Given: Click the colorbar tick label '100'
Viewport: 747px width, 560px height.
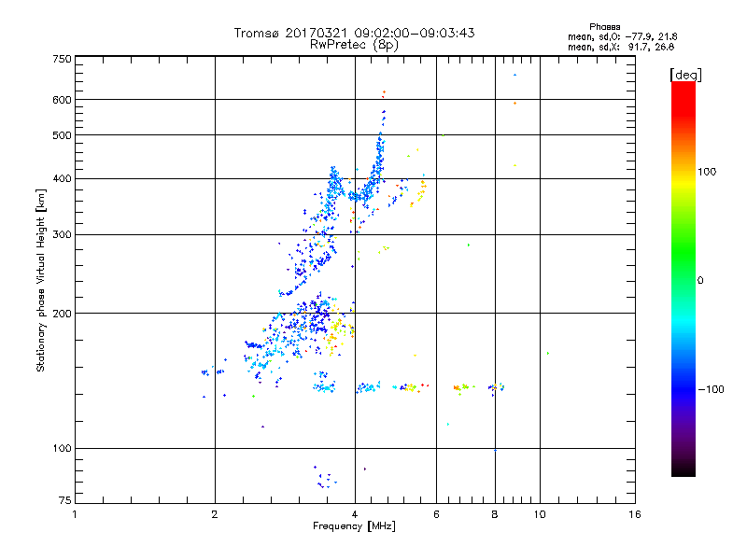Looking at the screenshot, I should click(707, 172).
